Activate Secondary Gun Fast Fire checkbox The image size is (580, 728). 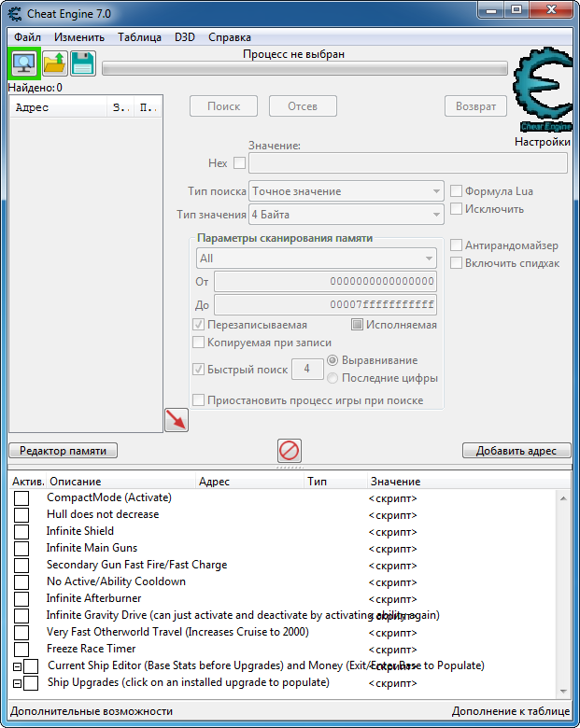pyautogui.click(x=21, y=566)
